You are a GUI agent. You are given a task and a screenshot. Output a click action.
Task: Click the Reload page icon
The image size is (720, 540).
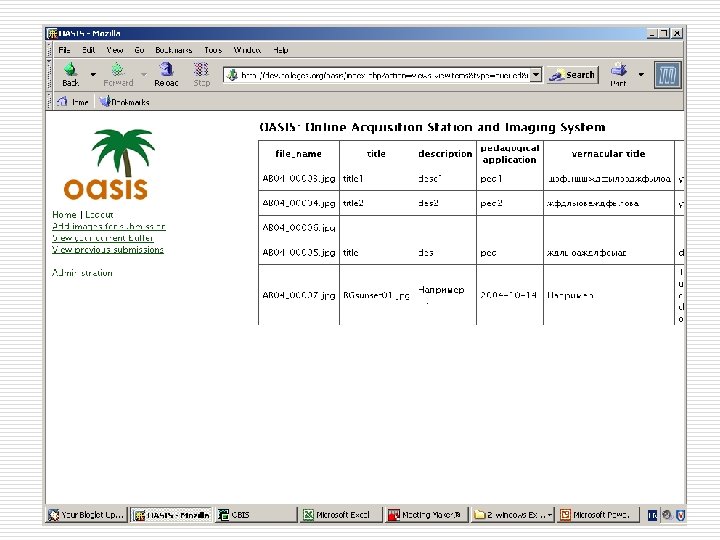pyautogui.click(x=166, y=70)
